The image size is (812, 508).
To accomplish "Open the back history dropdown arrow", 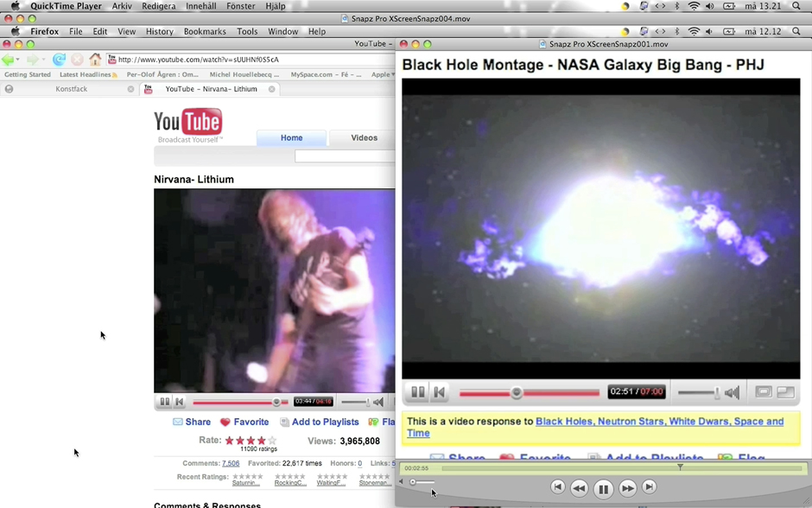I will pos(18,60).
